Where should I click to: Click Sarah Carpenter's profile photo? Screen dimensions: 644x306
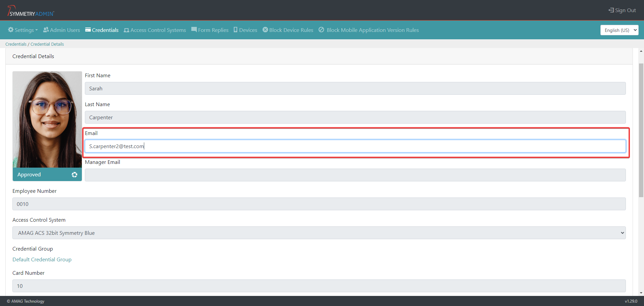point(47,119)
